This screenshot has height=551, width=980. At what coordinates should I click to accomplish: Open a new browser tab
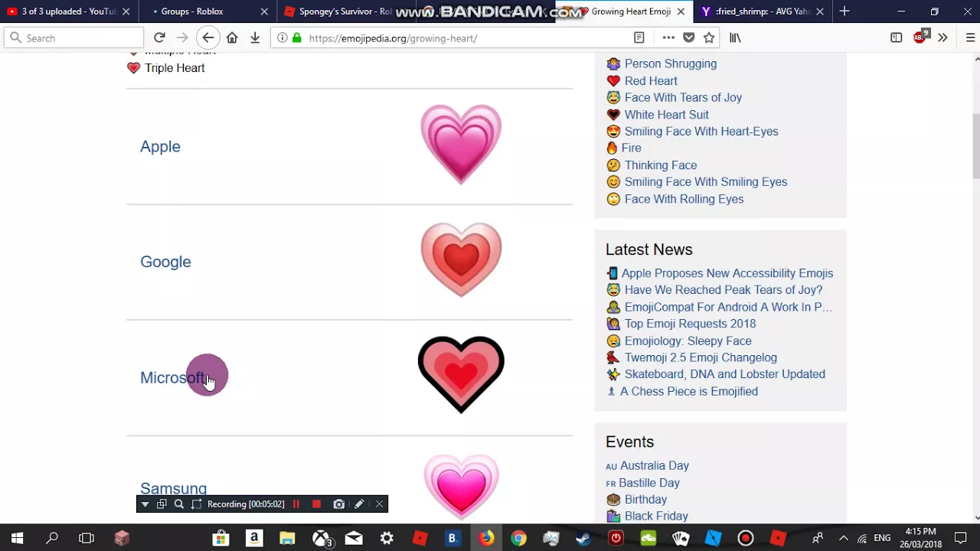(844, 11)
